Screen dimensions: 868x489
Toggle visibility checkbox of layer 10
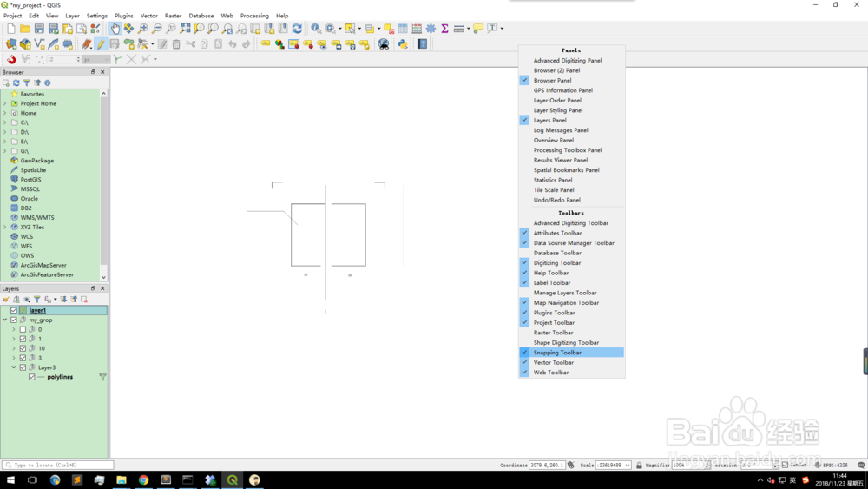[x=23, y=348]
